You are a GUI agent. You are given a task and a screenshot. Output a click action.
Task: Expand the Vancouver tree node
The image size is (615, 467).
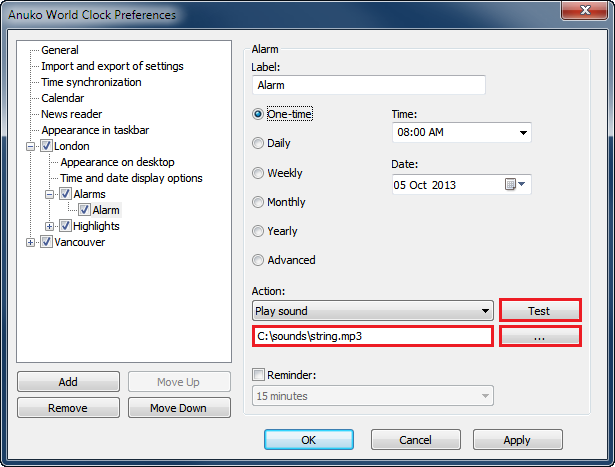click(x=31, y=242)
